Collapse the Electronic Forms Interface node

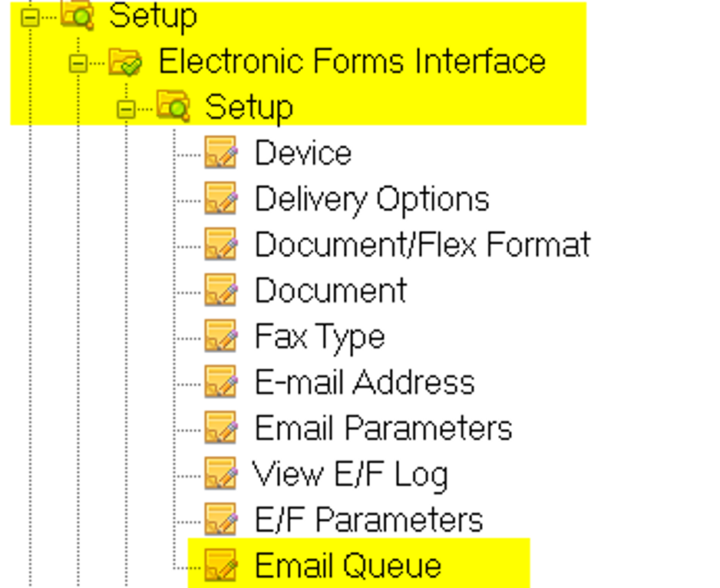(78, 64)
